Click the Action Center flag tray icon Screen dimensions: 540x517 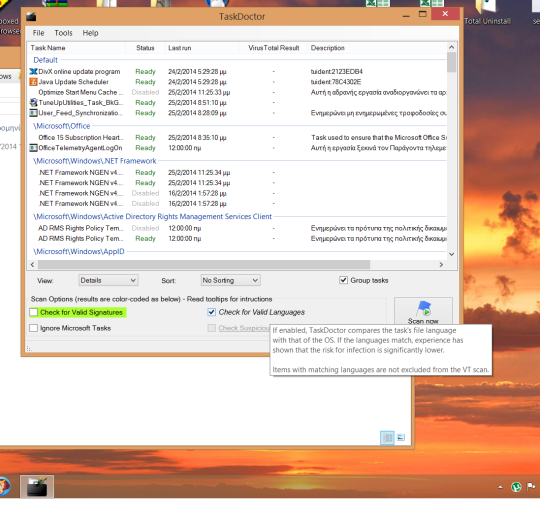(x=531, y=487)
